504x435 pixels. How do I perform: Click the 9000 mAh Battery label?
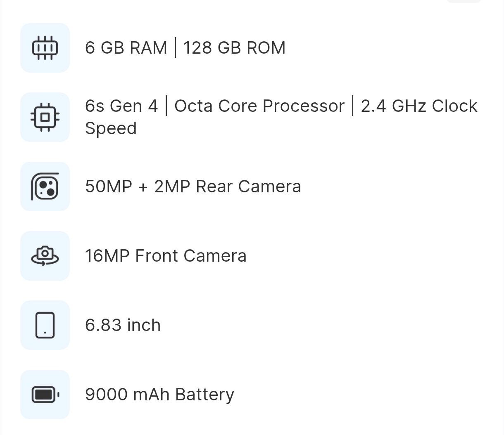click(x=159, y=395)
